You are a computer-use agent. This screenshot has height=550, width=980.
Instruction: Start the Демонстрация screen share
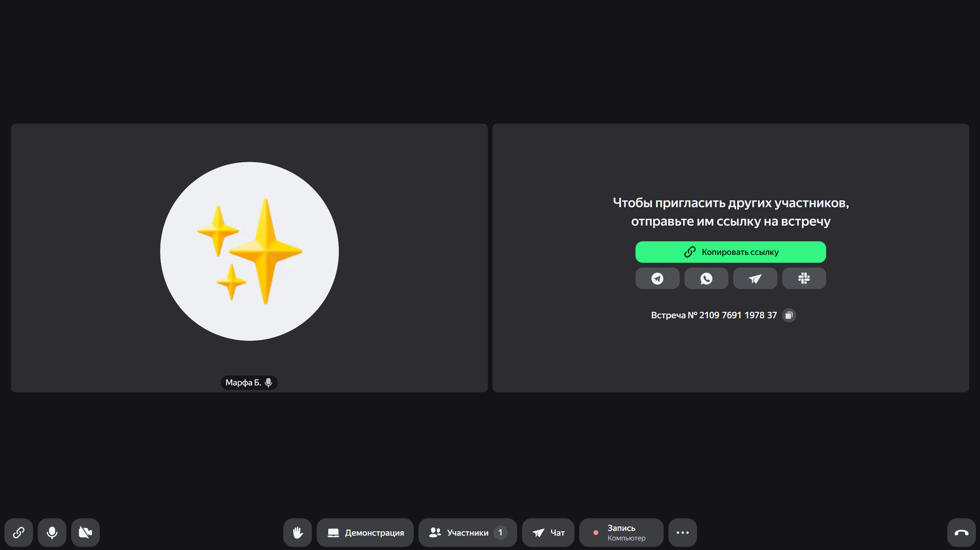tap(365, 532)
